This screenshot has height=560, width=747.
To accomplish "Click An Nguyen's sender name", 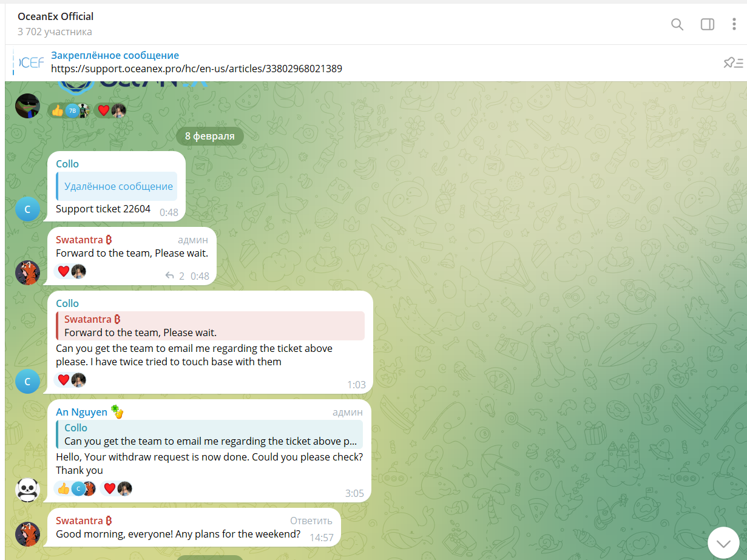I will 81,412.
